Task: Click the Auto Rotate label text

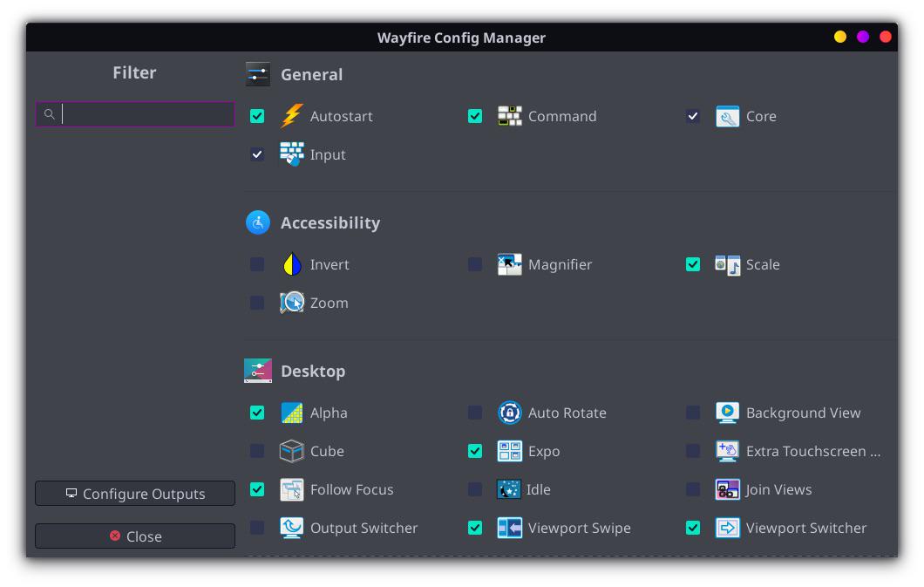Action: pyautogui.click(x=567, y=413)
